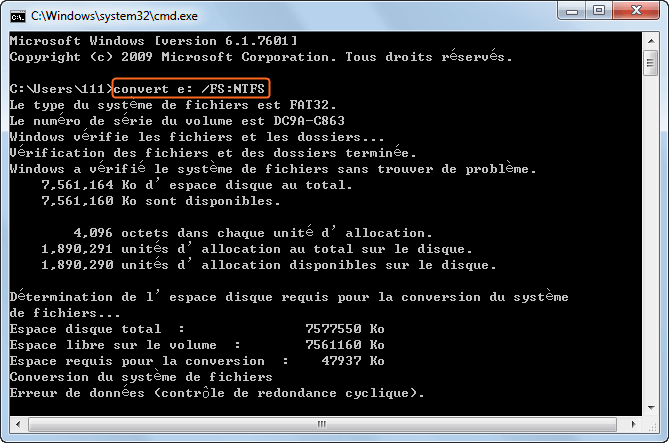Click the prompt C:\Users\111>
This screenshot has width=669, height=443.
pyautogui.click(x=61, y=89)
